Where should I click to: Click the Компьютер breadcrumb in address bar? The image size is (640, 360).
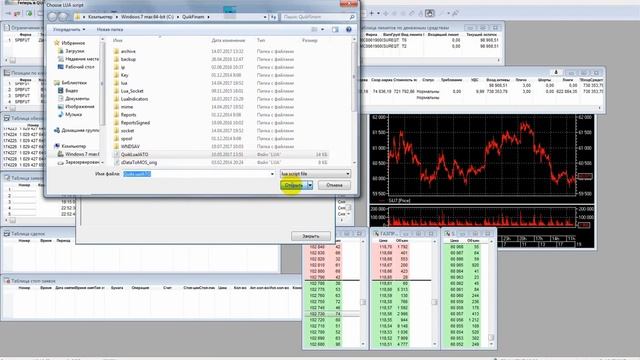[100, 17]
